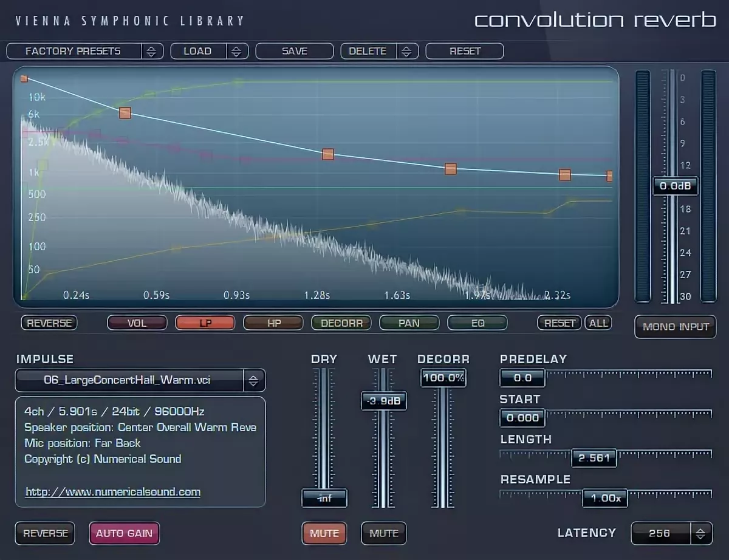
Task: Click the DELETE button
Action: click(368, 51)
